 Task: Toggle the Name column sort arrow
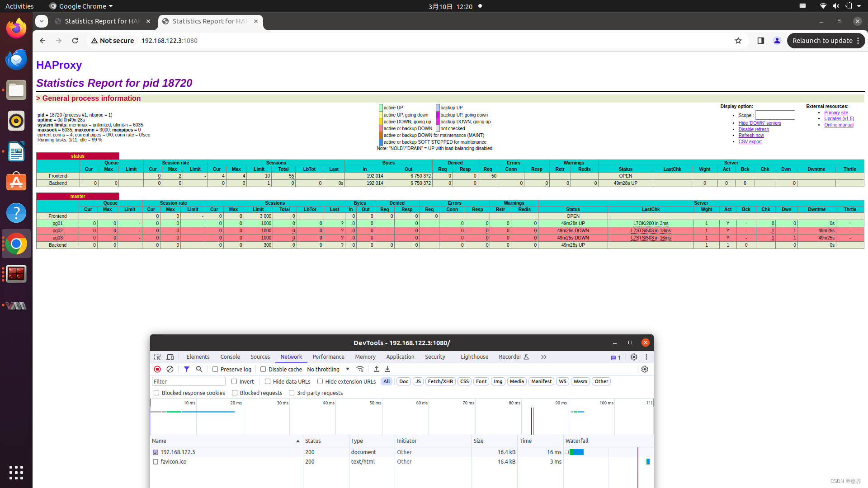point(298,441)
